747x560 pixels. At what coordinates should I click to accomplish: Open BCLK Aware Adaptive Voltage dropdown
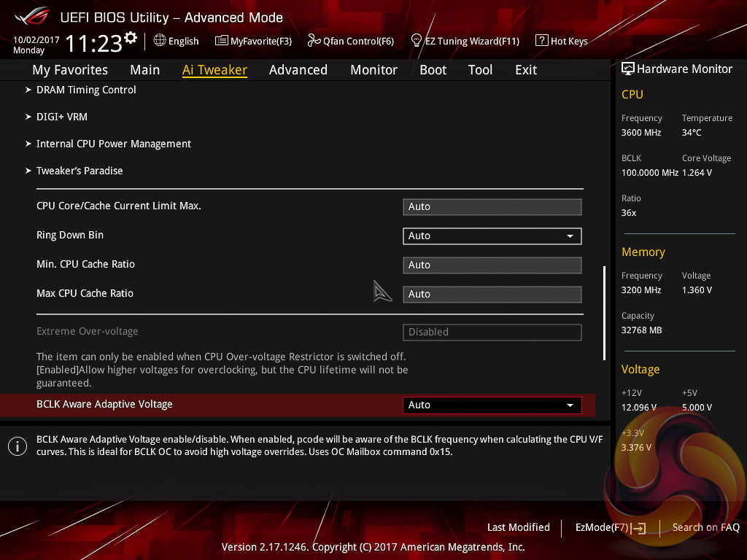[x=492, y=405]
